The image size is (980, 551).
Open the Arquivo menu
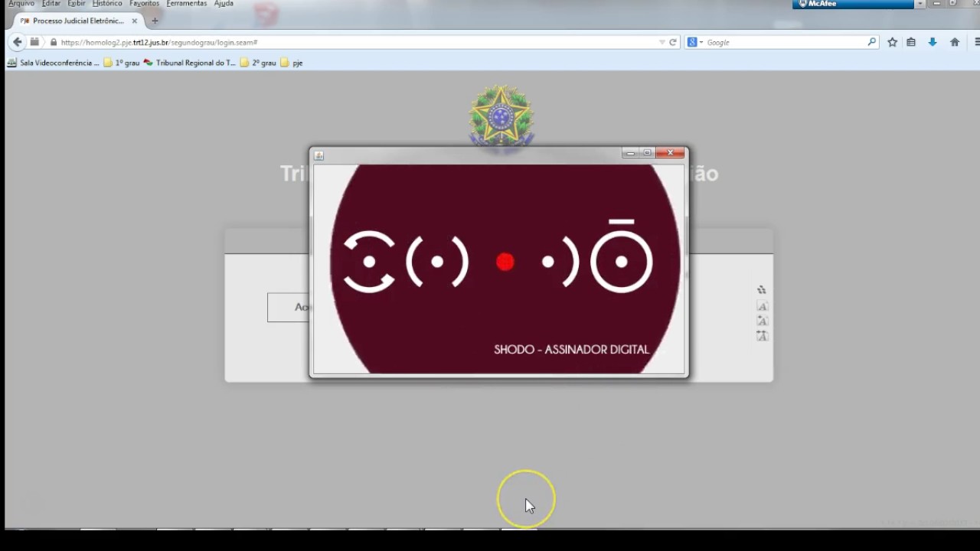[x=21, y=4]
